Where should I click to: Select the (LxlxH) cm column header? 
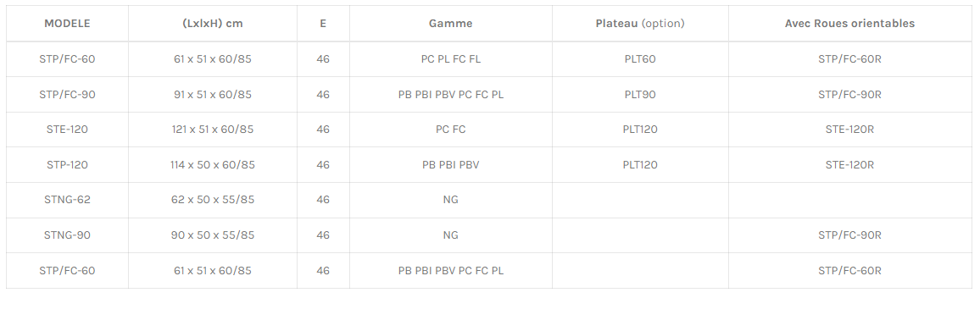point(213,23)
